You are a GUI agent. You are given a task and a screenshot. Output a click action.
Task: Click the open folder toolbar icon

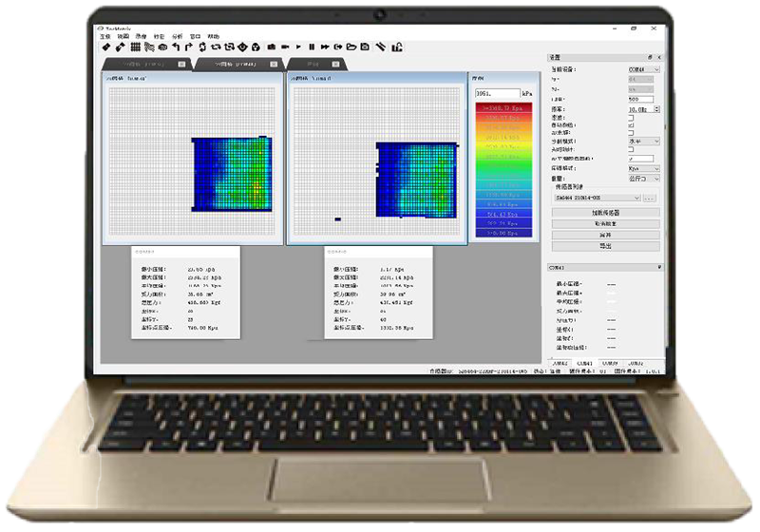point(351,47)
